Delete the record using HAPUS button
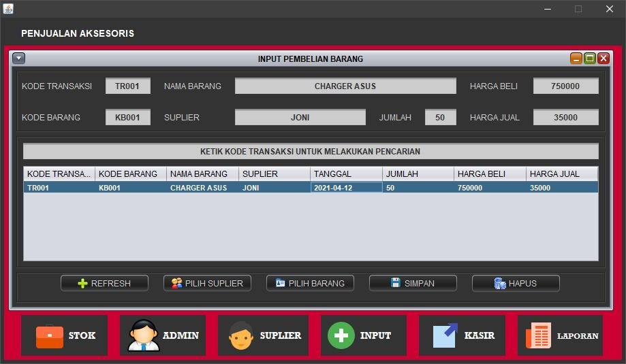The height and width of the screenshot is (364, 626). [x=516, y=283]
